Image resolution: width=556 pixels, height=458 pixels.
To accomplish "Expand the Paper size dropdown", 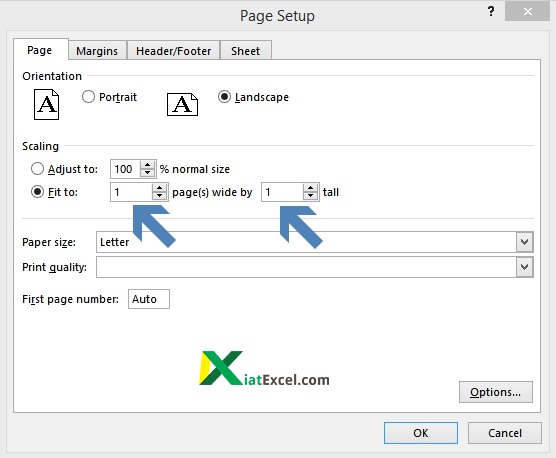I will [x=524, y=242].
